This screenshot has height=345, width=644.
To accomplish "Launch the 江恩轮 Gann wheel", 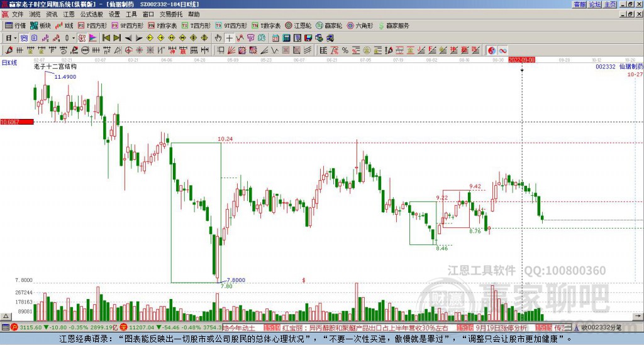I will [x=299, y=25].
